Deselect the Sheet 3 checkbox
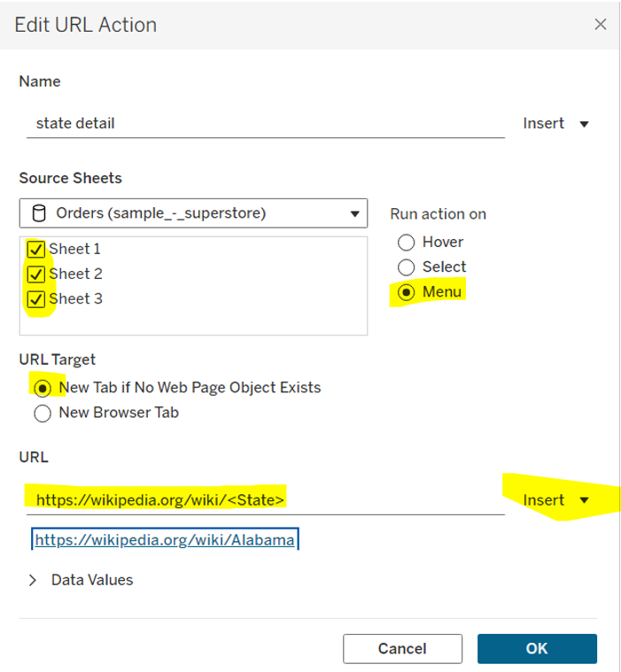The image size is (621, 672). pos(36,298)
